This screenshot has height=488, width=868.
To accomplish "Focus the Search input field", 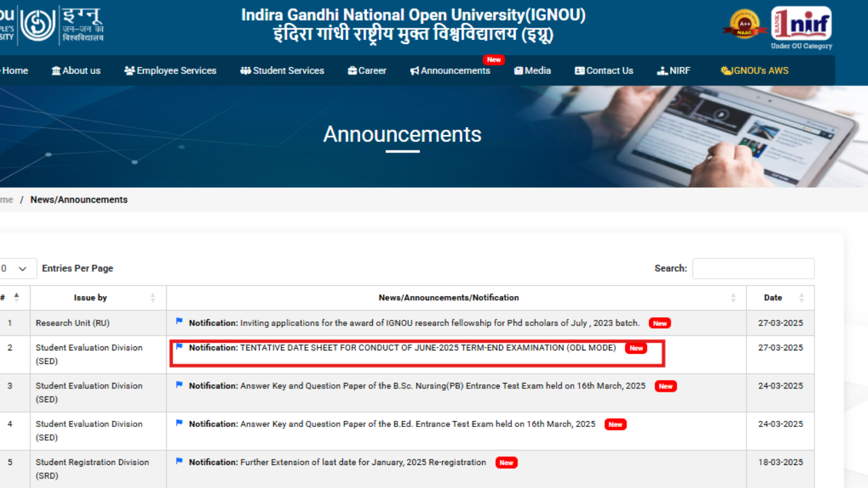I will 753,268.
